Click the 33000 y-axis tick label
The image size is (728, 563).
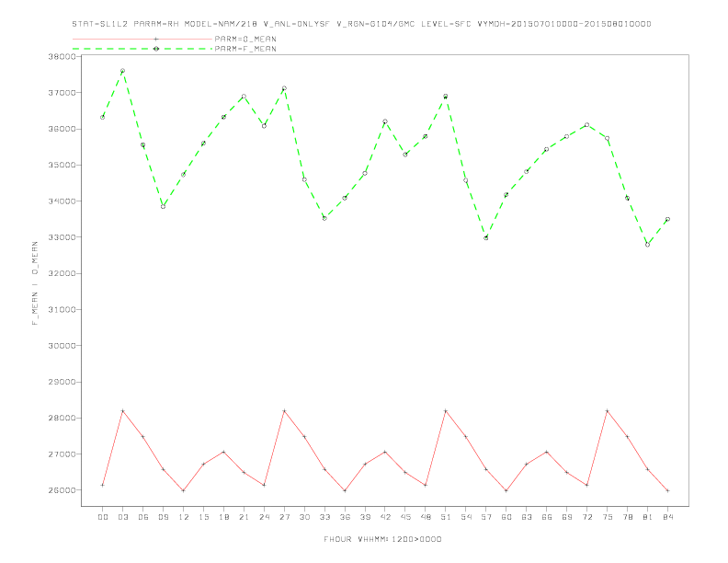point(62,237)
